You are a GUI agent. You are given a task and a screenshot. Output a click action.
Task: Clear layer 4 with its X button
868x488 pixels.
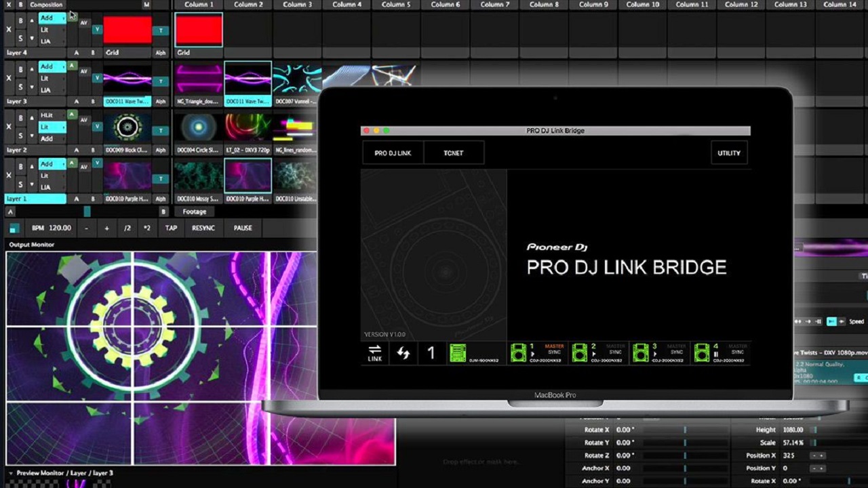(x=9, y=30)
